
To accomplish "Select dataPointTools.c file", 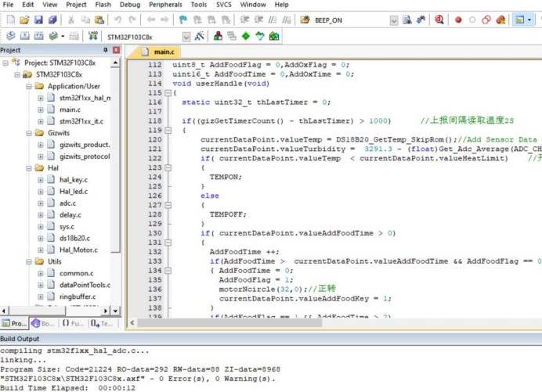I will (85, 285).
